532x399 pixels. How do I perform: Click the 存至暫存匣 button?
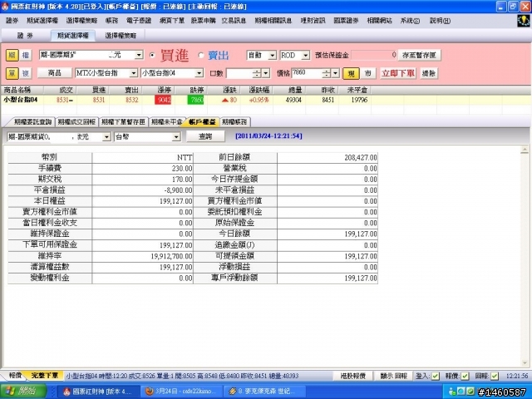pyautogui.click(x=419, y=55)
